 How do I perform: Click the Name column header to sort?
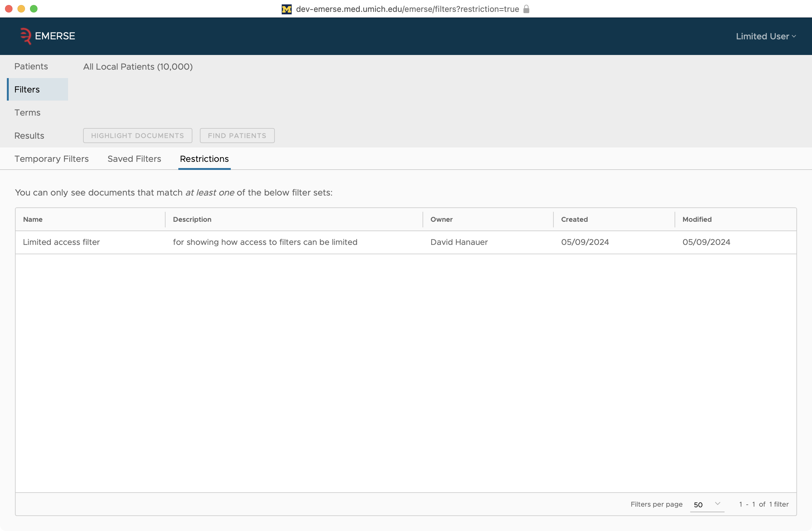[32, 219]
